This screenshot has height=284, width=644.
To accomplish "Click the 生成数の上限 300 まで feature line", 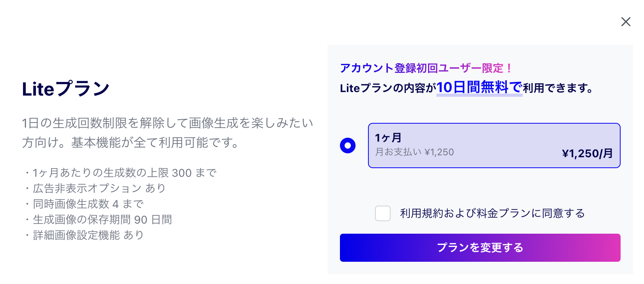I will click(120, 173).
